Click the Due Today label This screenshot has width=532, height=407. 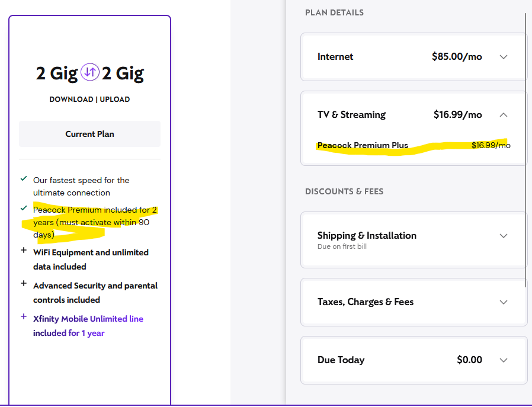coord(341,360)
